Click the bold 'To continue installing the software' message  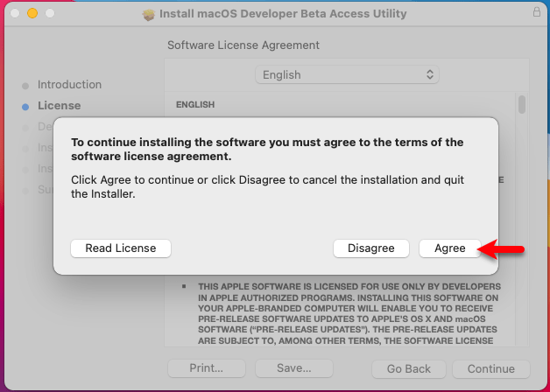(267, 150)
